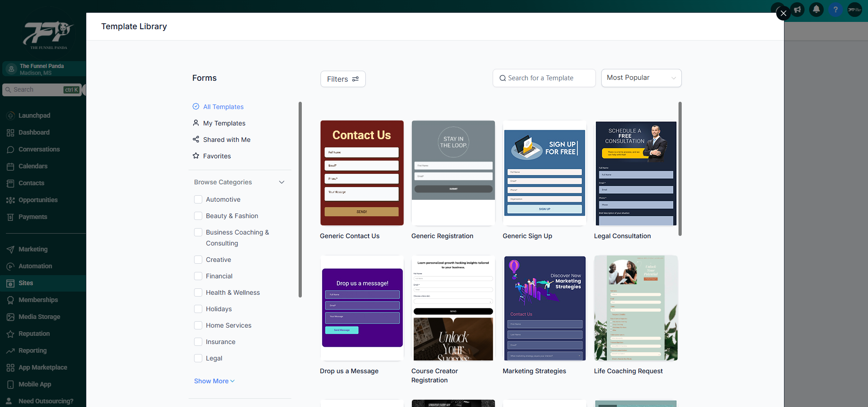
Task: Enable the Automotive category checkbox
Action: coord(198,199)
